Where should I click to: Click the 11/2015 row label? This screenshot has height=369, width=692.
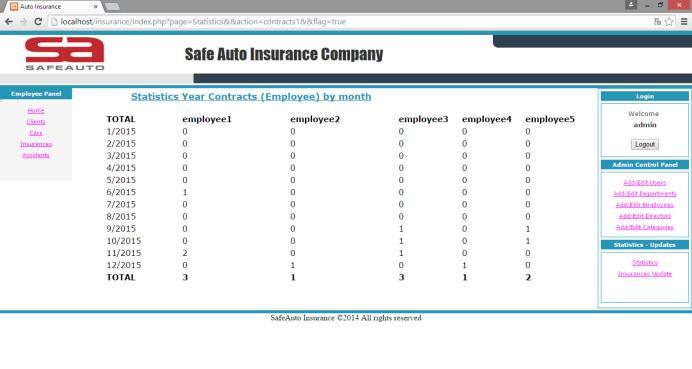124,253
